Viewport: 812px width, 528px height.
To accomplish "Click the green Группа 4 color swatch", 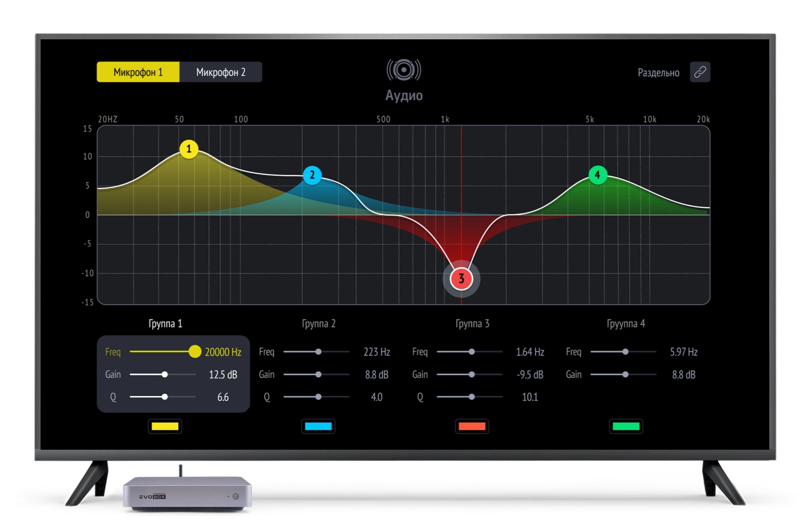I will (x=626, y=426).
